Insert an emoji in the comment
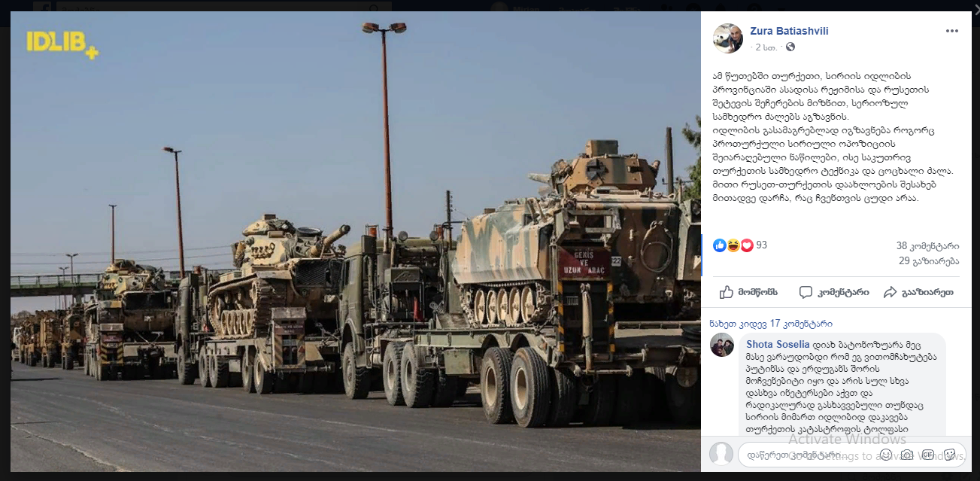Screen dimensions: 980x481 [x=886, y=455]
